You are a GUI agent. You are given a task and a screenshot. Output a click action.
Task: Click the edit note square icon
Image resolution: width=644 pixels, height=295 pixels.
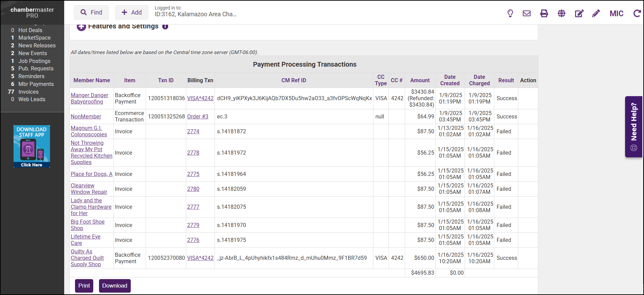(x=579, y=14)
